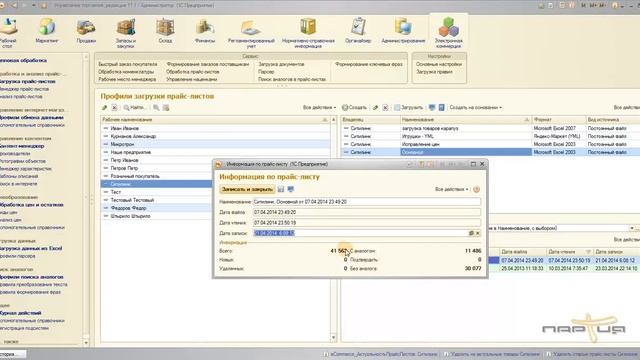Screen dimensions: 640x360
Task: Expand Создать на основании dropdown
Action: pos(476,107)
